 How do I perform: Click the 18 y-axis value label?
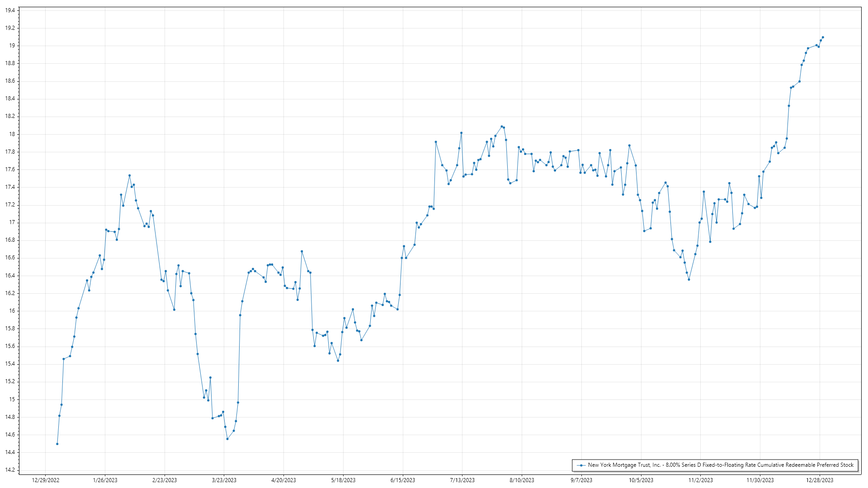coord(12,134)
